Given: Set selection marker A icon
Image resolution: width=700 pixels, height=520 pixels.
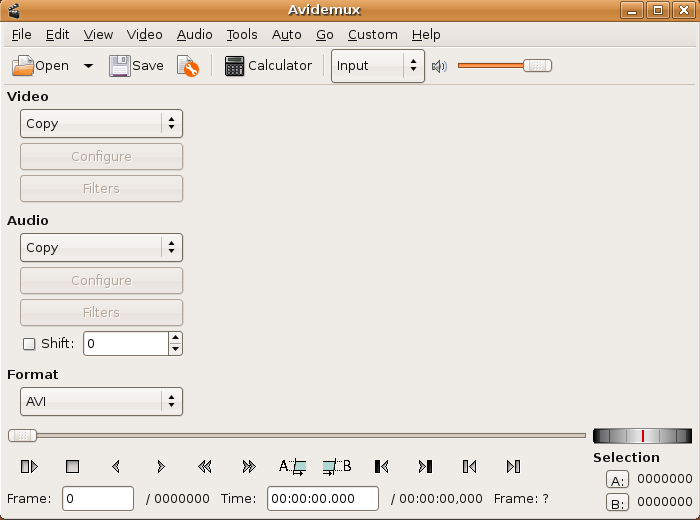Looking at the screenshot, I should (x=292, y=466).
